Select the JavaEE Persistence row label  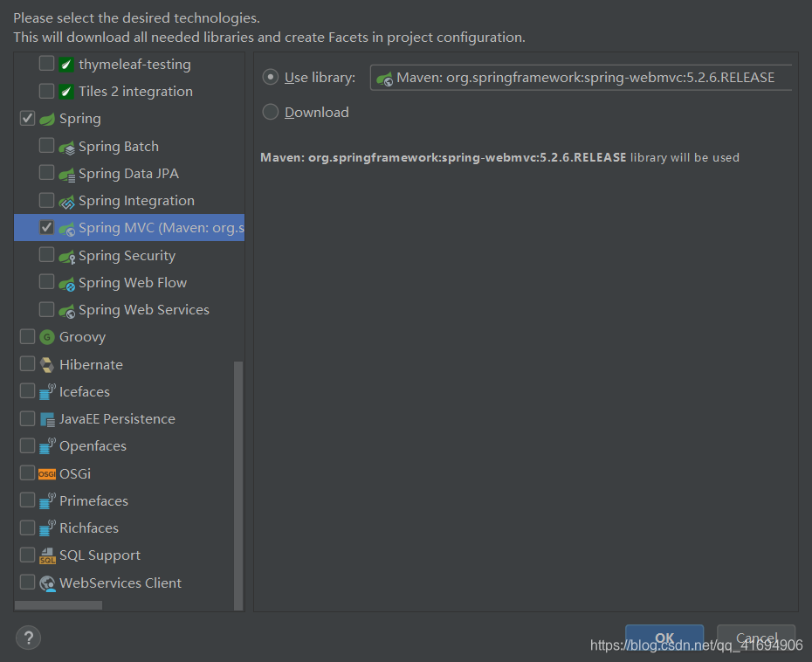coord(118,419)
